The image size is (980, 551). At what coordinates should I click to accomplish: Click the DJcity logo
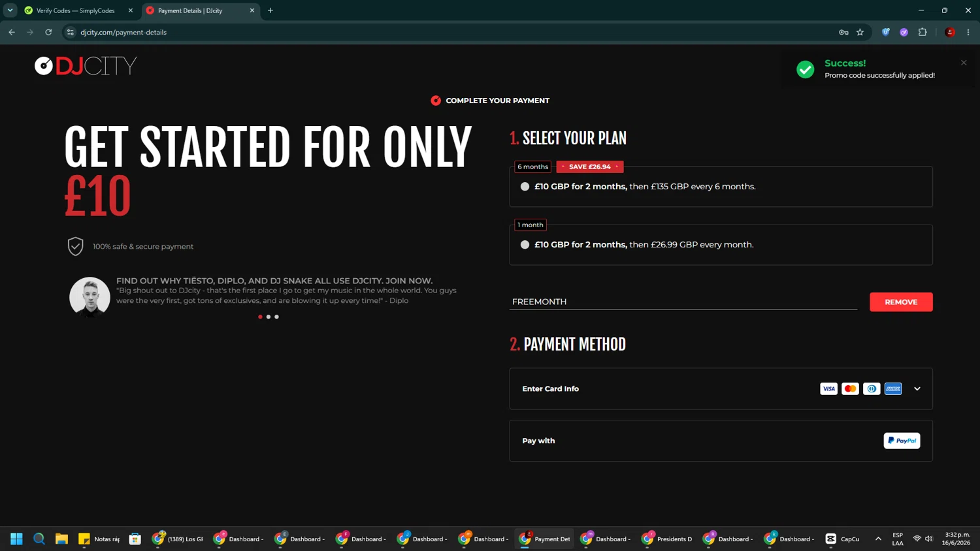click(x=86, y=66)
